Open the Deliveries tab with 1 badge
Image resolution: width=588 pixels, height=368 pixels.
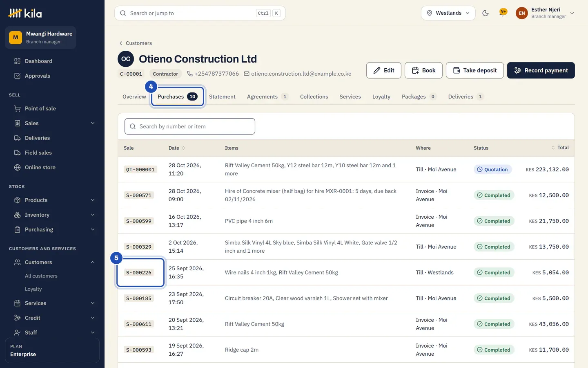click(466, 96)
